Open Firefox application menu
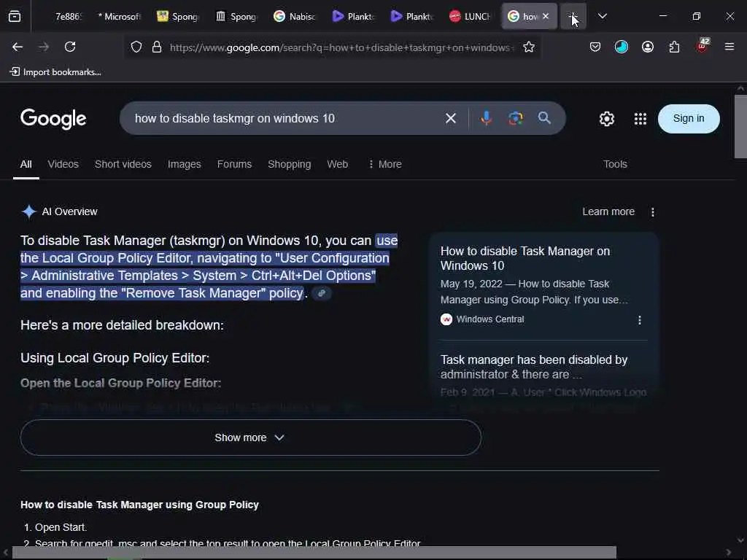The image size is (747, 560). coord(729,47)
